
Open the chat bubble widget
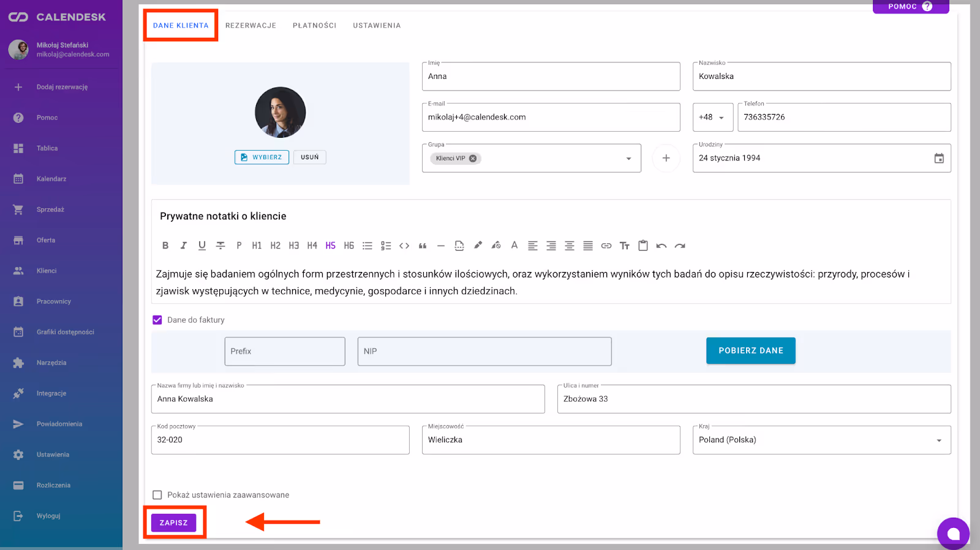click(x=953, y=533)
